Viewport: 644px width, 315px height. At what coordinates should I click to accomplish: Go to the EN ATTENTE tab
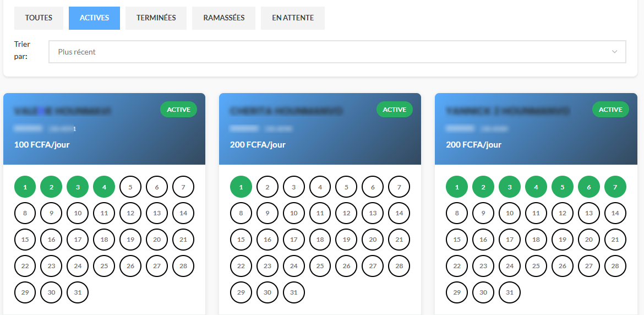tap(292, 18)
